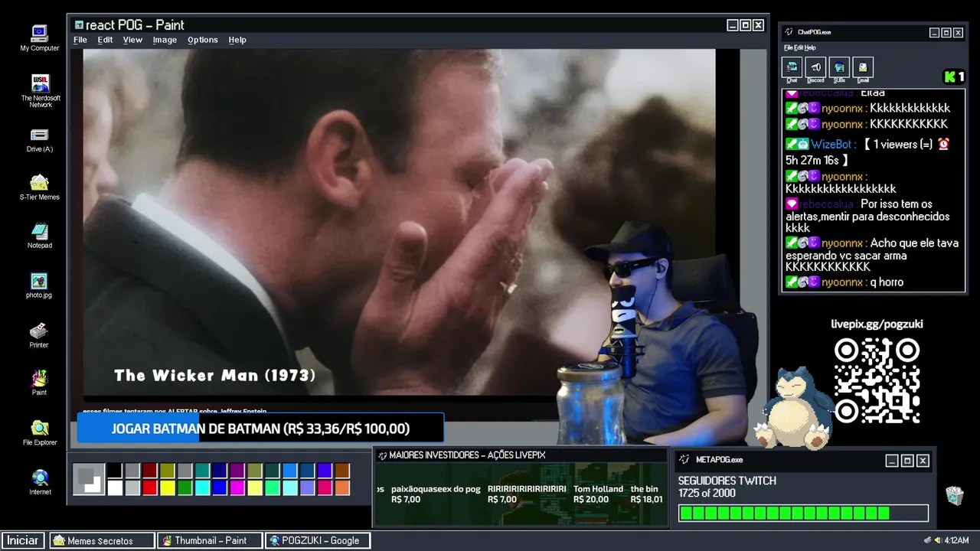Screen dimensions: 980x551
Task: Click the livepix QR code
Action: tap(877, 380)
